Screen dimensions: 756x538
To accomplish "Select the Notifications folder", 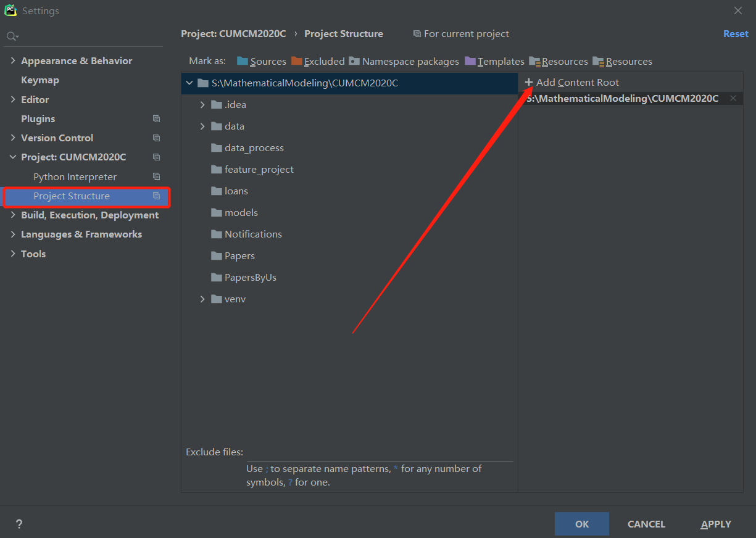I will tap(246, 234).
